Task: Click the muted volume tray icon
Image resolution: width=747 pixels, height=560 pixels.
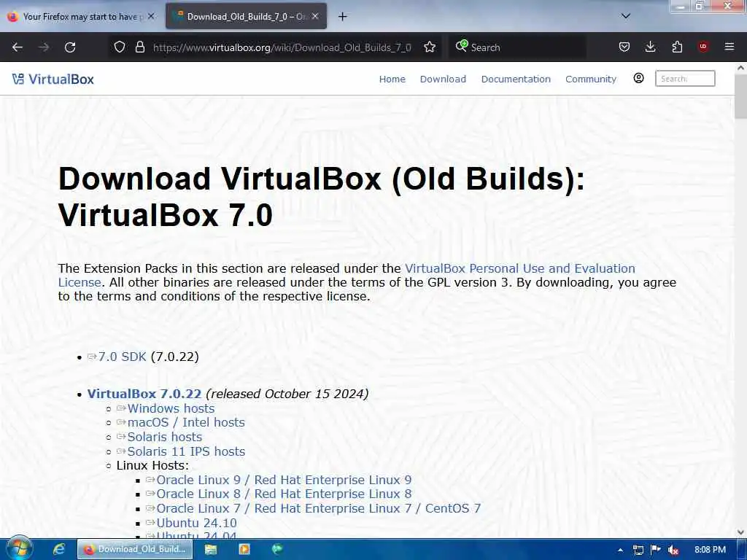Action: tap(673, 550)
